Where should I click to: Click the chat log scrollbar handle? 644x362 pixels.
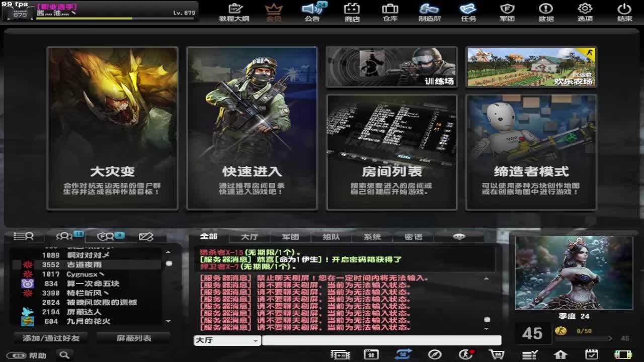487,319
